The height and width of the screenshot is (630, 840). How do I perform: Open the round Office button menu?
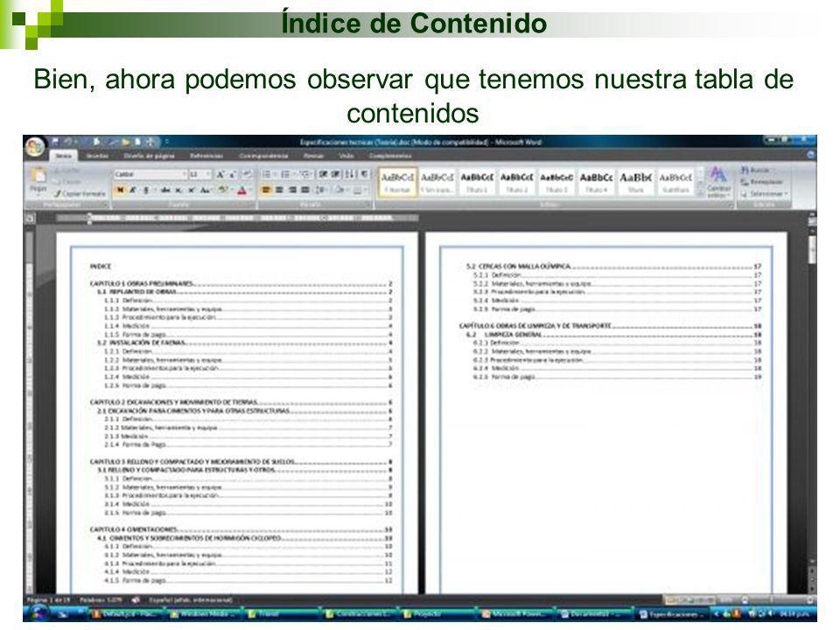click(35, 147)
